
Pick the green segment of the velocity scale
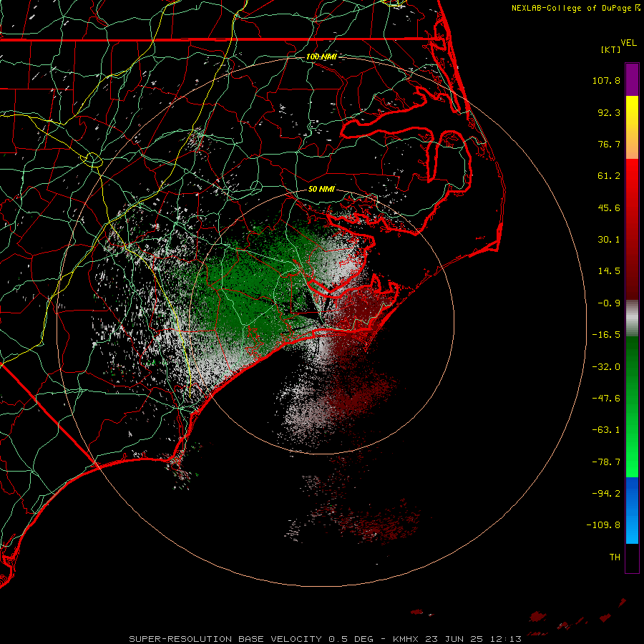632,406
